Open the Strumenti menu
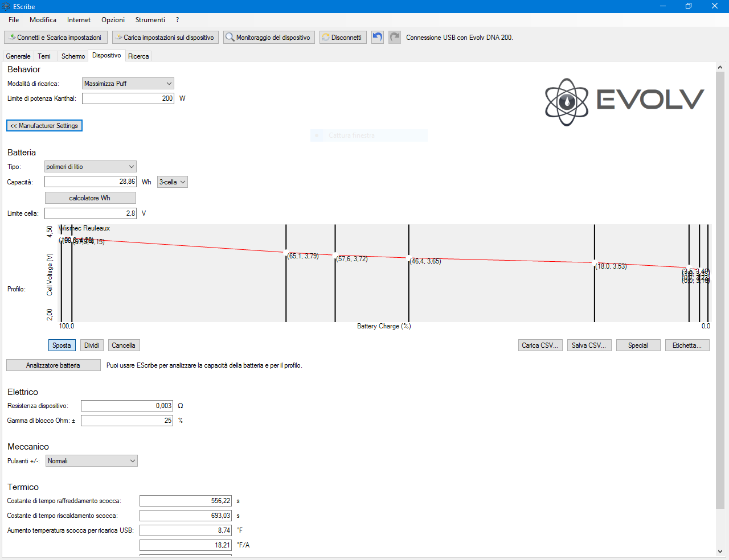The height and width of the screenshot is (560, 729). pyautogui.click(x=150, y=20)
